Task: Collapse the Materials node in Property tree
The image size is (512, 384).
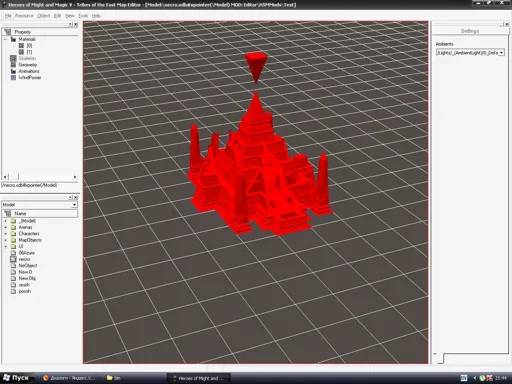Action: (x=5, y=39)
